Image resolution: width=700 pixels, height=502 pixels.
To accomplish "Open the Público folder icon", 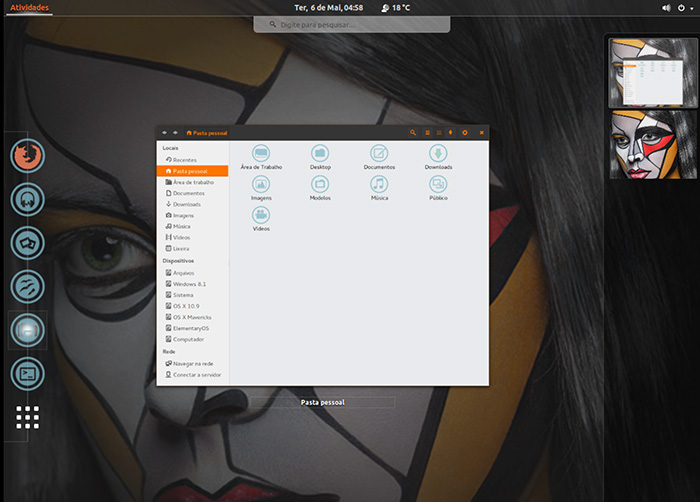I will (x=438, y=188).
